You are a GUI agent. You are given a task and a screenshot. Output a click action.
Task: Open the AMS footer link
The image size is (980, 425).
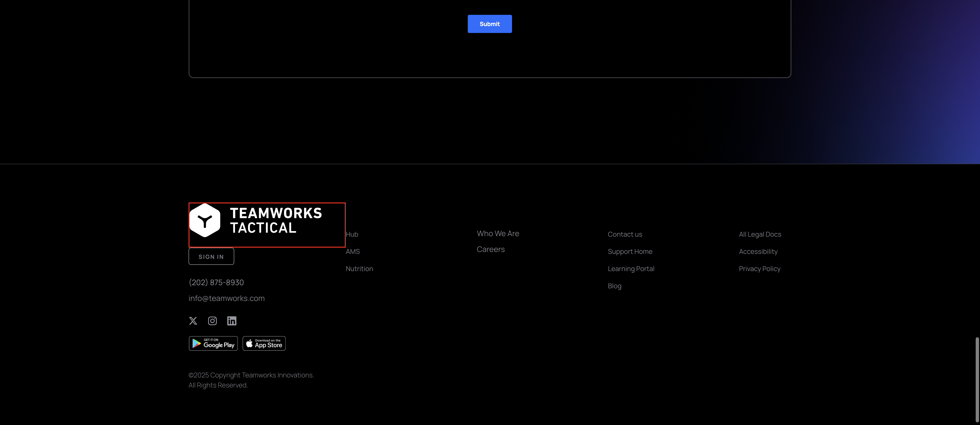pyautogui.click(x=353, y=252)
